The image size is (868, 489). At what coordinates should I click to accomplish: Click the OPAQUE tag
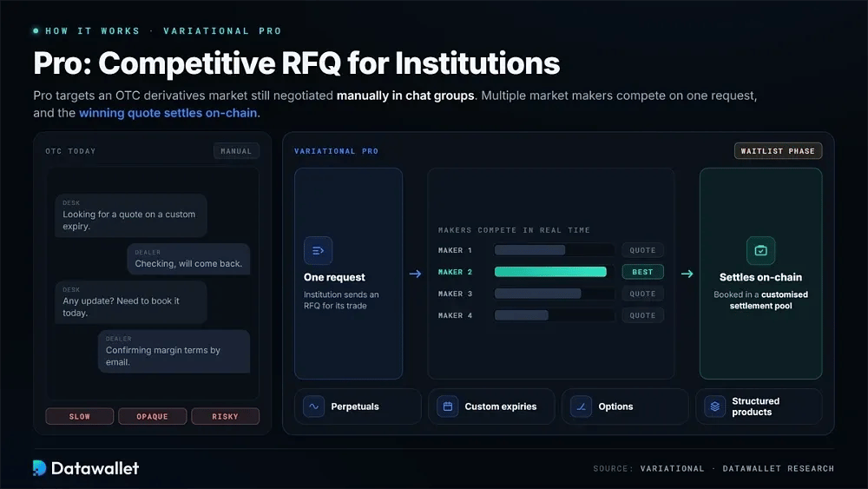pos(152,416)
